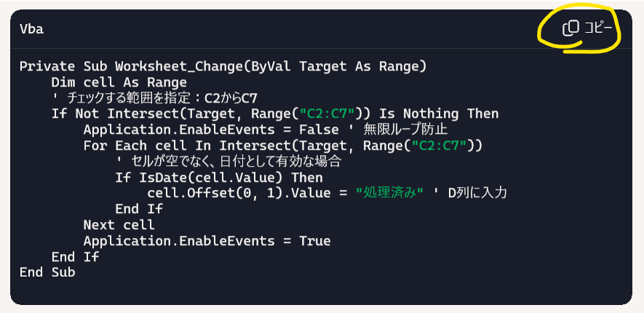Click the If IsDate(cell.Value) Then line
The height and width of the screenshot is (313, 644).
click(x=219, y=178)
